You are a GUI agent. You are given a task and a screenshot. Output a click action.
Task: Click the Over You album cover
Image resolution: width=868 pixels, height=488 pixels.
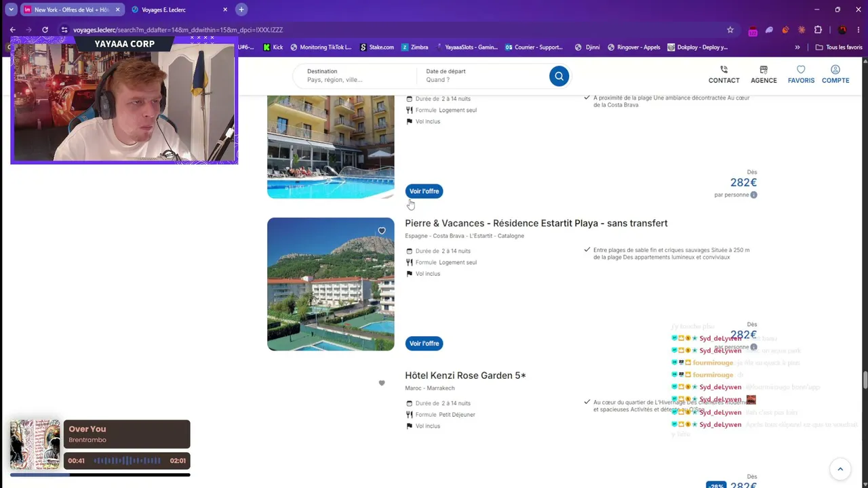[x=35, y=445]
